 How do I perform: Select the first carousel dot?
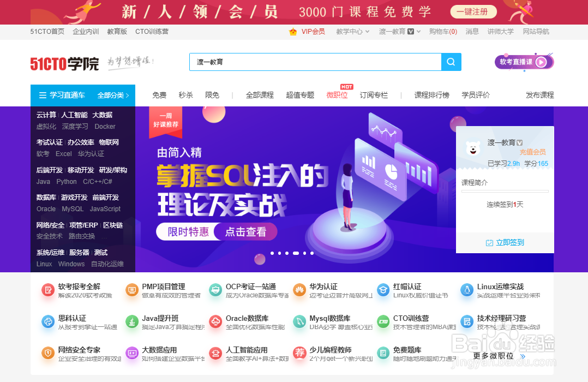[272, 253]
